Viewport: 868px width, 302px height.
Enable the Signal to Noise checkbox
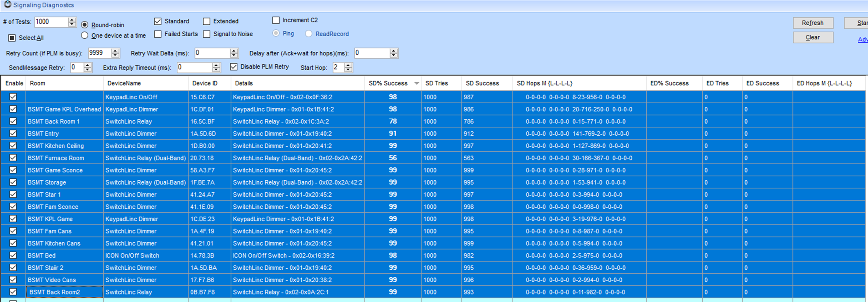(207, 34)
